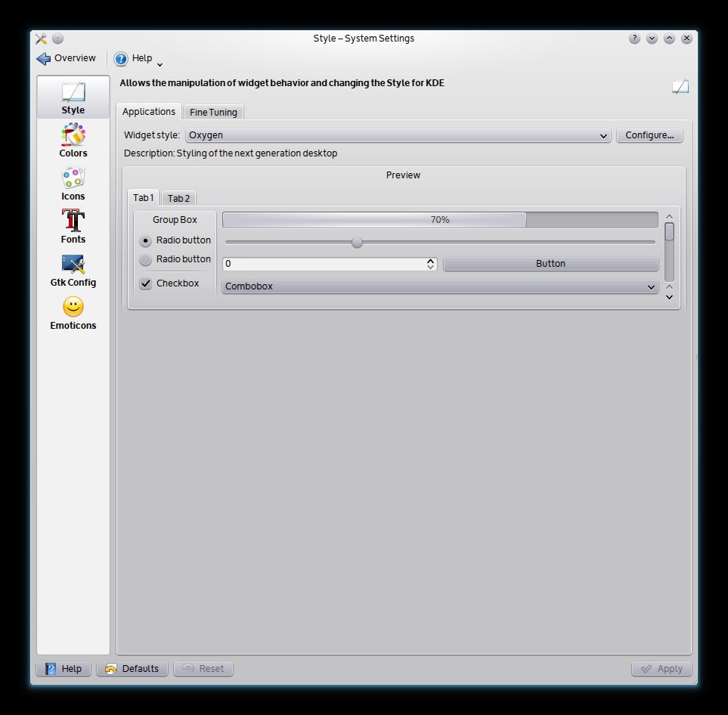Click the preview spinbox input field showing 0
Viewport: 728px width, 715px height.
tap(324, 264)
